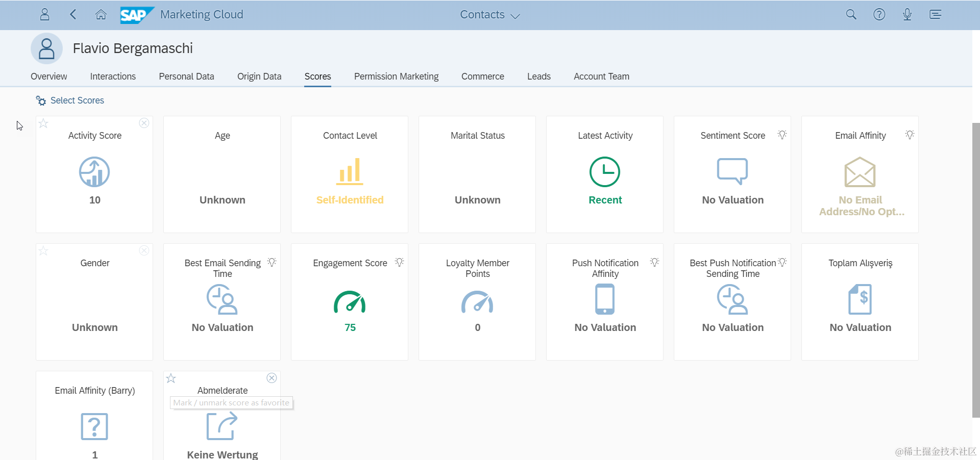Open the Permission Marketing tab
This screenshot has height=460, width=980.
click(x=396, y=76)
